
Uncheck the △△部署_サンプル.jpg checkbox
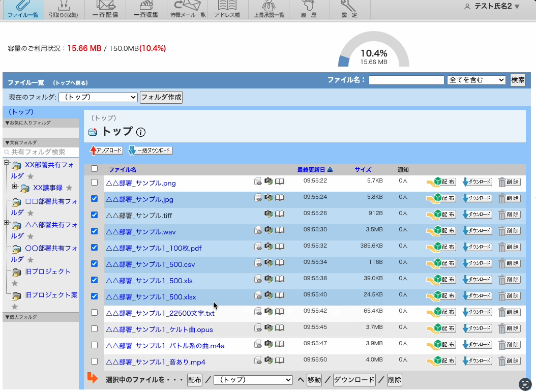point(94,198)
